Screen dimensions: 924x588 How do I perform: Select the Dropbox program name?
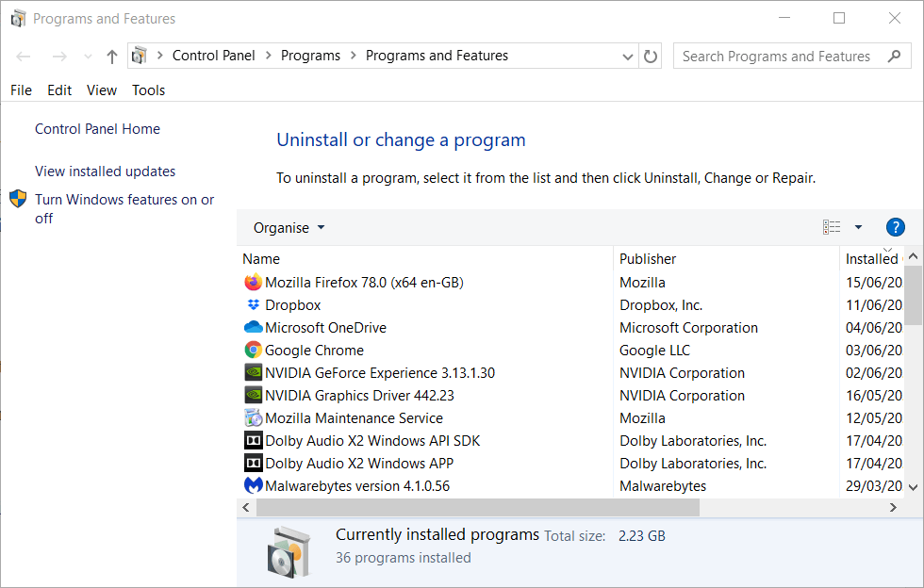pyautogui.click(x=293, y=305)
